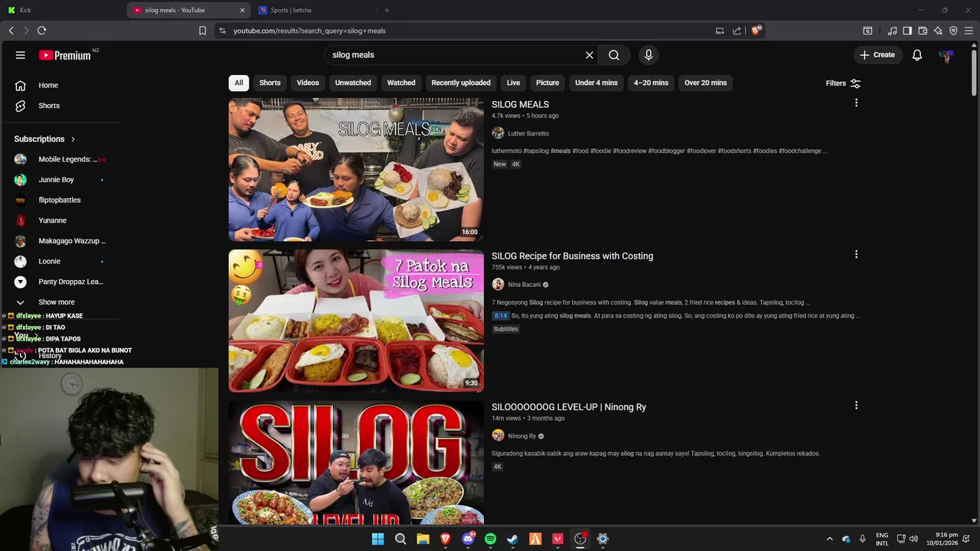Open Discord from the taskbar
The height and width of the screenshot is (551, 980).
point(468,539)
